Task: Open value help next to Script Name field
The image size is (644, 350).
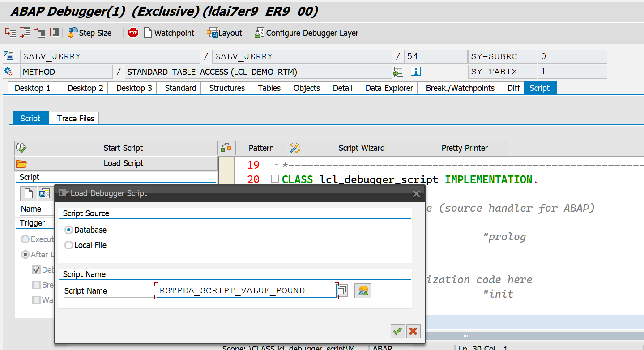Action: click(x=342, y=290)
